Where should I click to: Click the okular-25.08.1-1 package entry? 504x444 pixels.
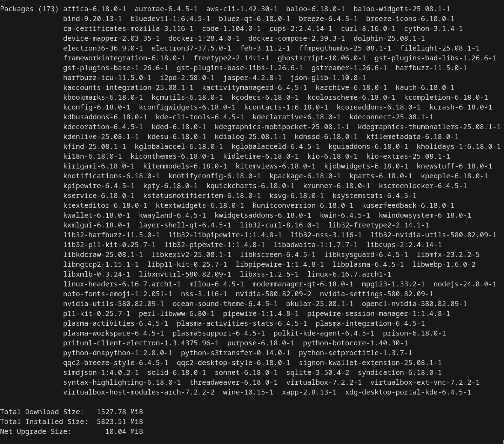(x=320, y=304)
